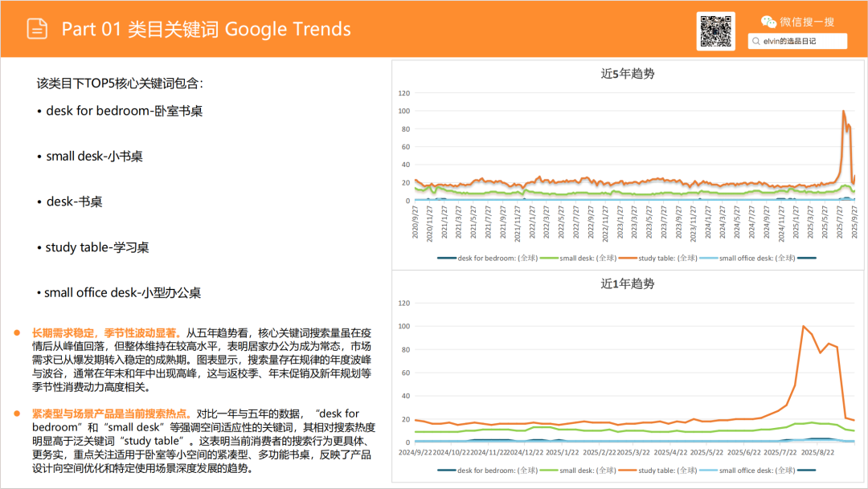Click the "small office desk" legend in the 1-year chart
Image resolution: width=868 pixels, height=489 pixels.
pyautogui.click(x=756, y=471)
